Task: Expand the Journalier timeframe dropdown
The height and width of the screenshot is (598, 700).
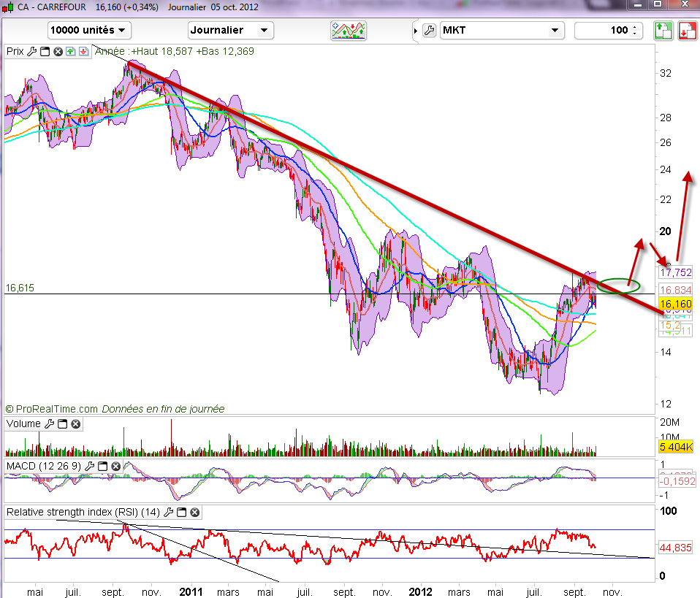Action: 231,30
